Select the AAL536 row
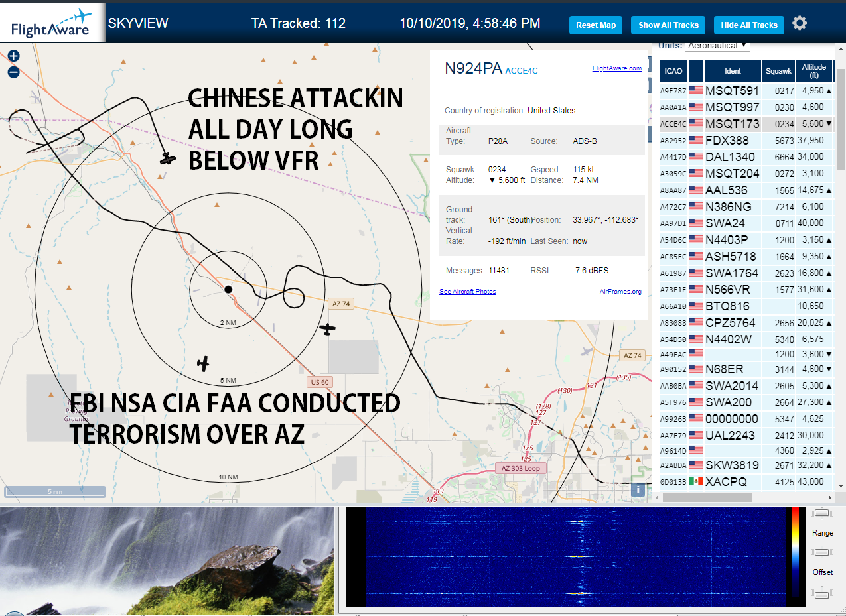The height and width of the screenshot is (616, 846). point(746,190)
